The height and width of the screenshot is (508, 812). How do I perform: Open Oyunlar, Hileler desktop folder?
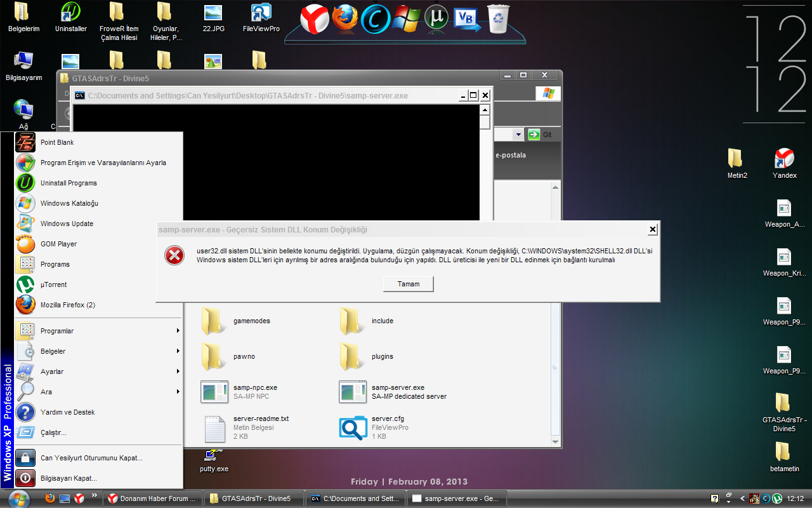coord(166,21)
